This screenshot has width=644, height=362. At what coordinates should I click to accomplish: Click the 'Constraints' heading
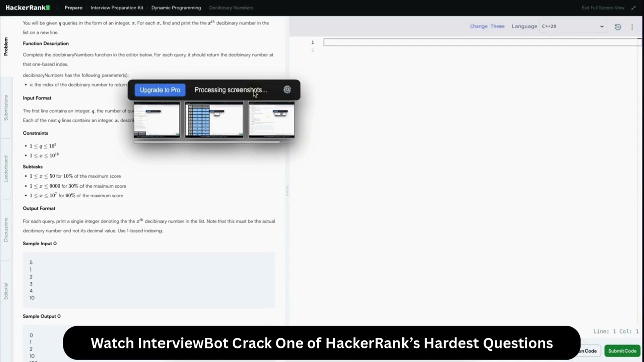(x=35, y=133)
